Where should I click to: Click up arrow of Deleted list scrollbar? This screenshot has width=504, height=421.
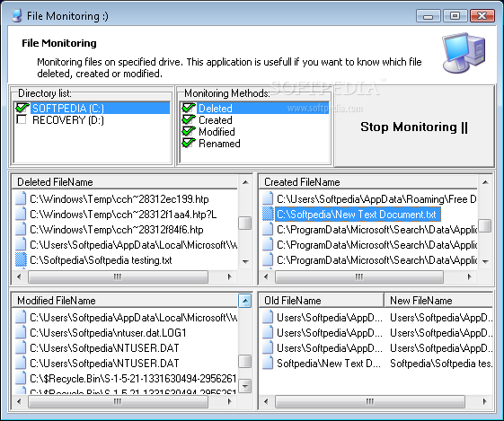click(x=245, y=182)
